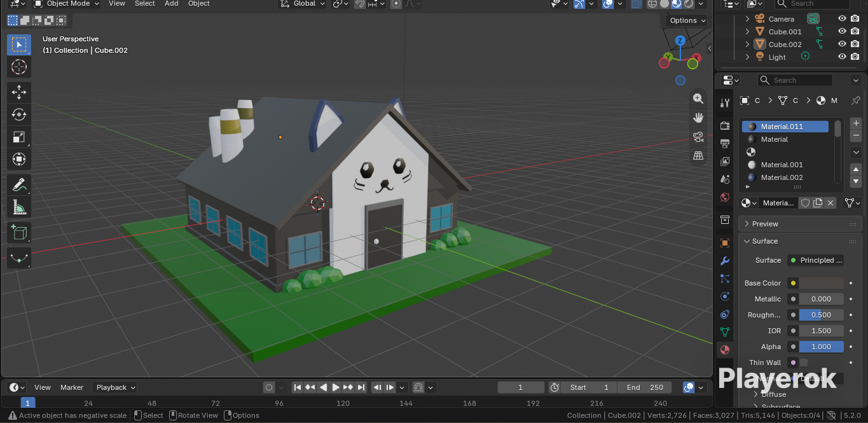Screen dimensions: 868x423
Task: Open the Object menu in viewport header
Action: click(x=199, y=4)
